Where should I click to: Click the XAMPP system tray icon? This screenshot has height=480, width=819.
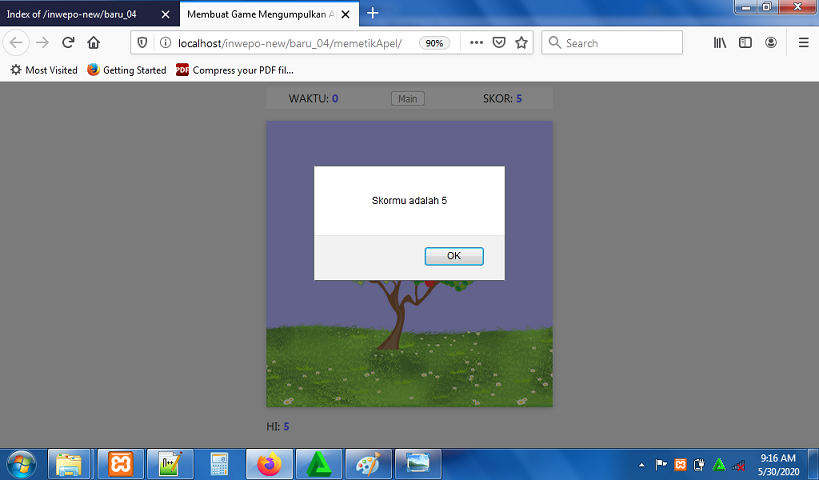click(x=680, y=464)
